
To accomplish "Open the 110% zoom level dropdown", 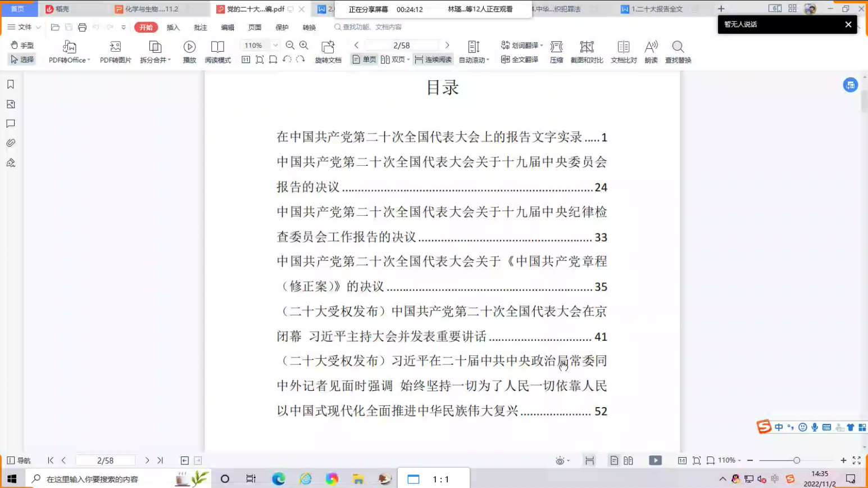I will [275, 45].
